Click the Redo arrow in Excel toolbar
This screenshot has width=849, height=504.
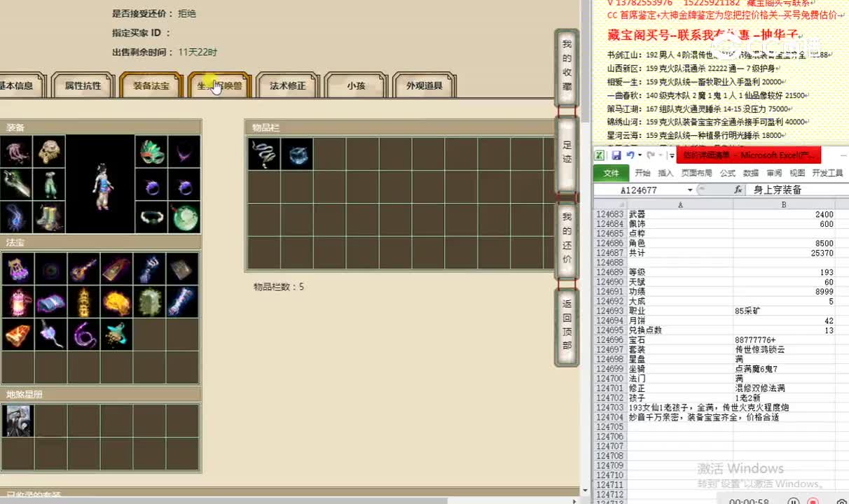point(651,155)
